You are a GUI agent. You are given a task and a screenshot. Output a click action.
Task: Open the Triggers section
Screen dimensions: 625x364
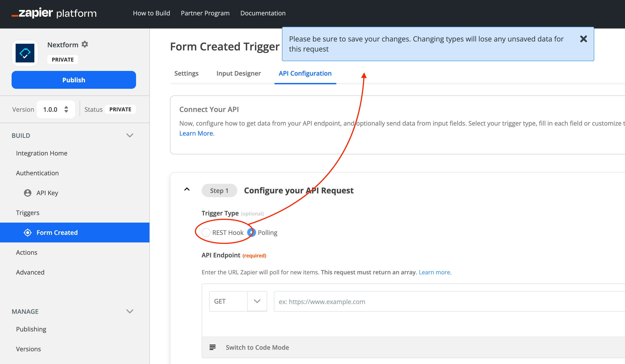[28, 213]
